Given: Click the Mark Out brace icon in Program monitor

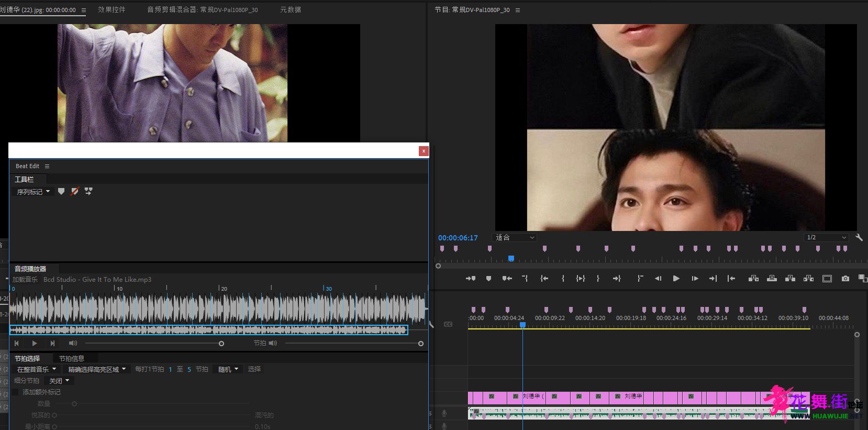Looking at the screenshot, I should coord(598,279).
